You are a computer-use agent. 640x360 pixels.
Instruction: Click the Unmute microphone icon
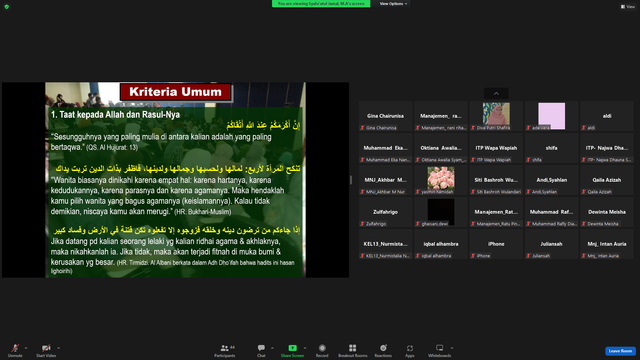click(x=15, y=348)
